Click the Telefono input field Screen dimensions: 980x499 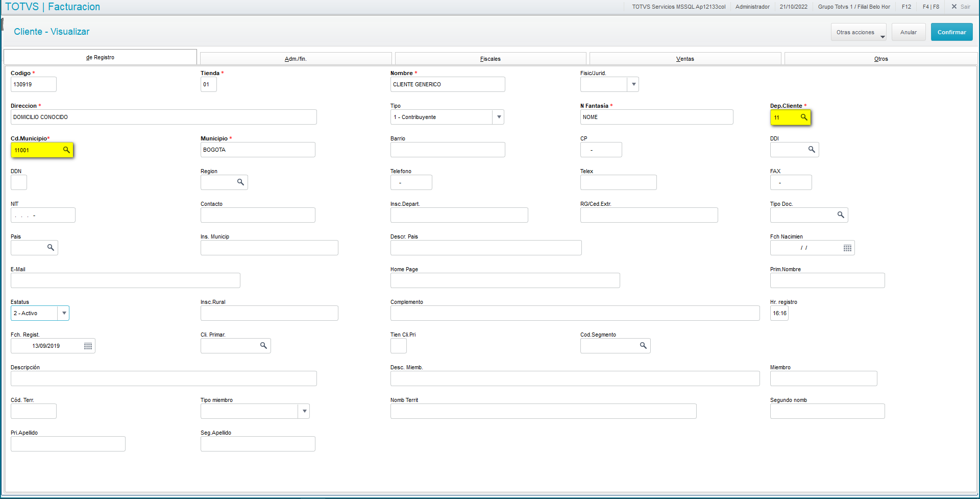pos(411,182)
